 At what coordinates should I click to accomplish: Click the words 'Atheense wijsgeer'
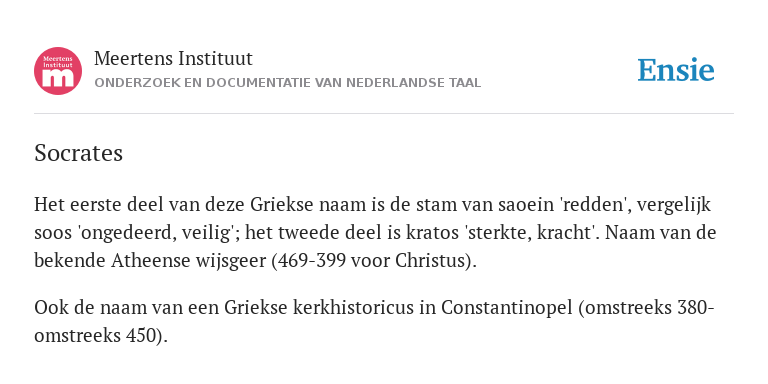click(x=189, y=261)
